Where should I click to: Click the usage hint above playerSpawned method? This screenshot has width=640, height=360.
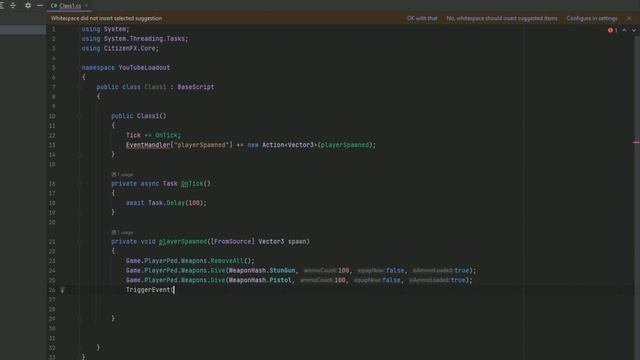coord(125,233)
